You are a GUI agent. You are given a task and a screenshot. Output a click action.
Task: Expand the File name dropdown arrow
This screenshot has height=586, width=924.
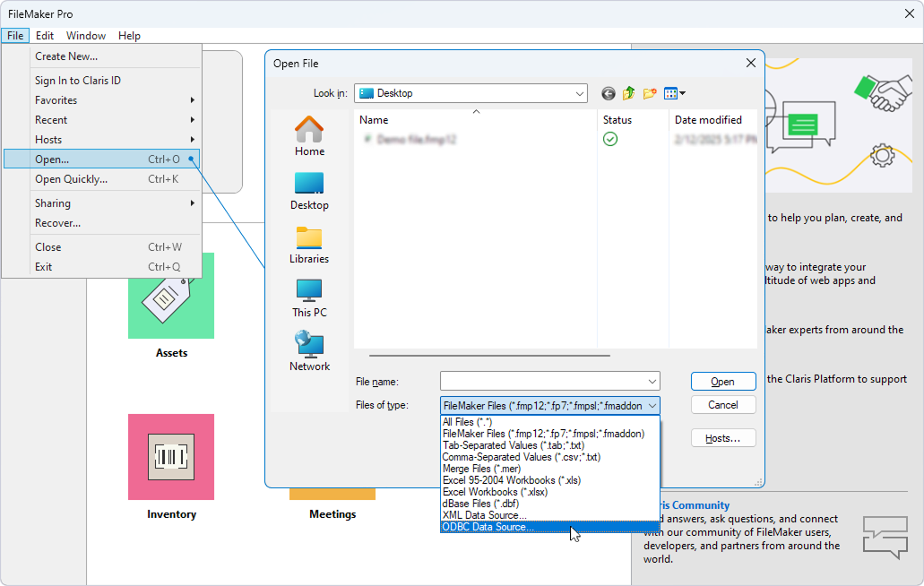click(652, 381)
